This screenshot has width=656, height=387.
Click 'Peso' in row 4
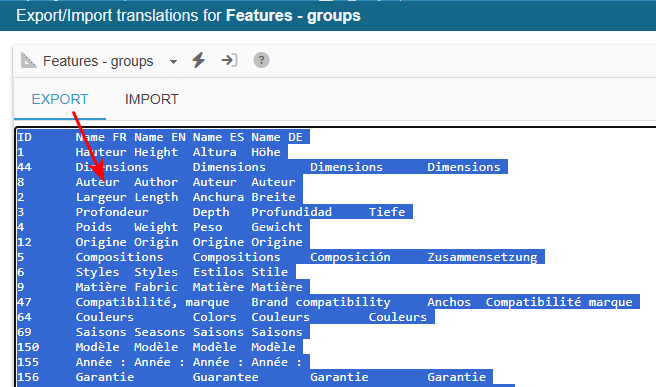click(208, 228)
